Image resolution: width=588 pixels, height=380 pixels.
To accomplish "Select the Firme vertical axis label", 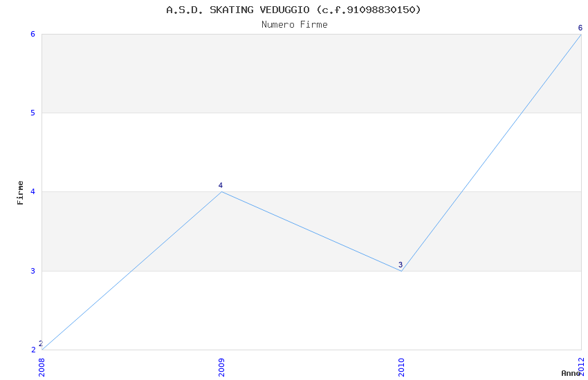I will coord(20,192).
